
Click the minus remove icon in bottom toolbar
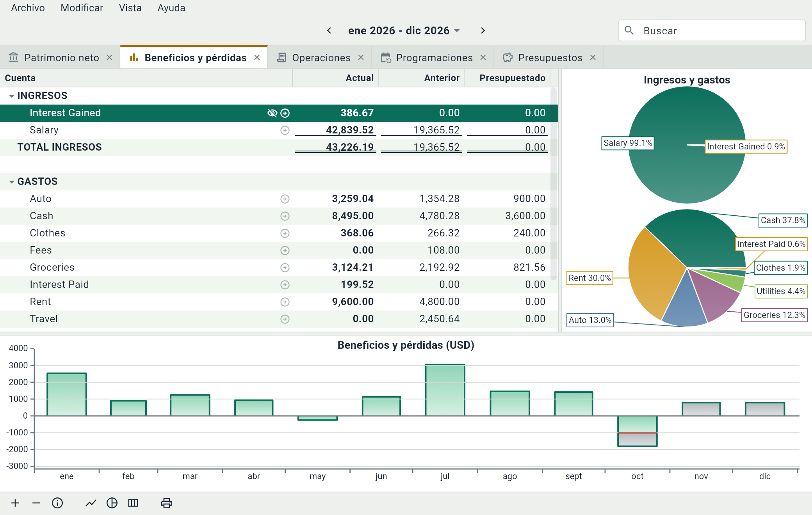point(36,503)
